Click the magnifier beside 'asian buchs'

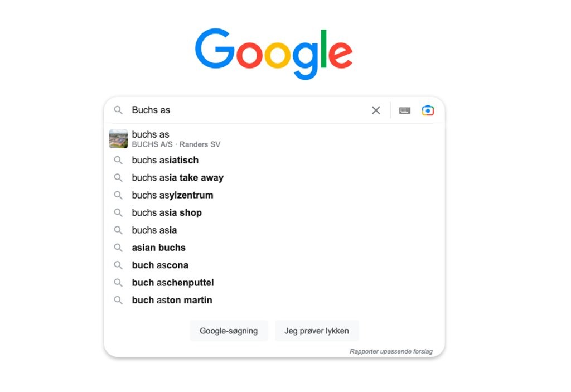click(x=118, y=248)
